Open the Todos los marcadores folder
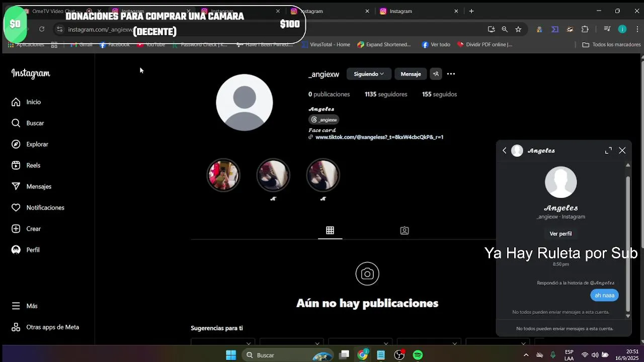Viewport: 644px width, 362px height. click(x=611, y=44)
